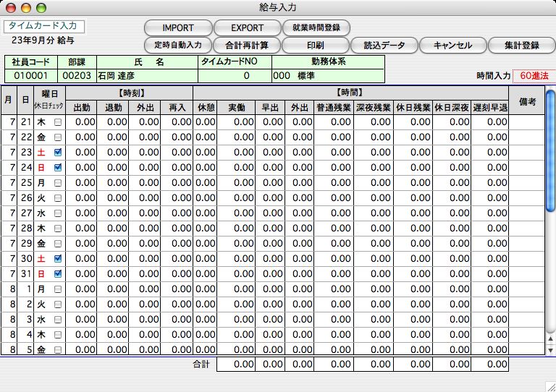Viewport: 556px width, 392px height.
Task: Click the IMPORT button
Action: point(177,28)
